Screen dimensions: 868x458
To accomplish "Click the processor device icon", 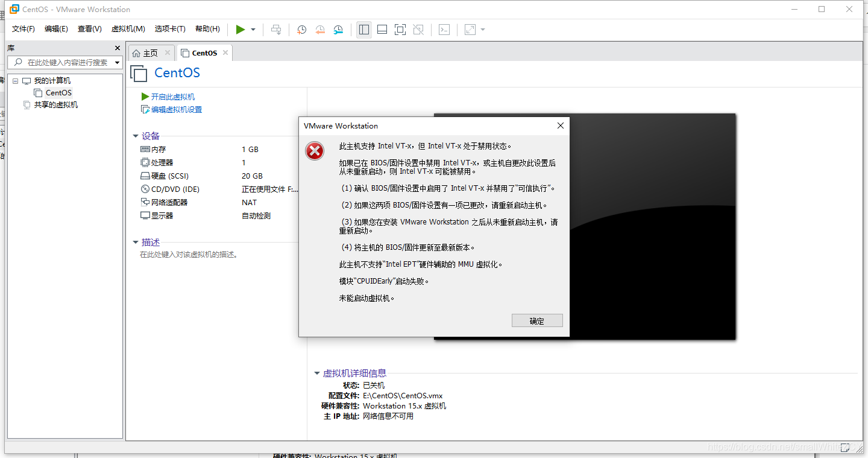I will pyautogui.click(x=145, y=162).
